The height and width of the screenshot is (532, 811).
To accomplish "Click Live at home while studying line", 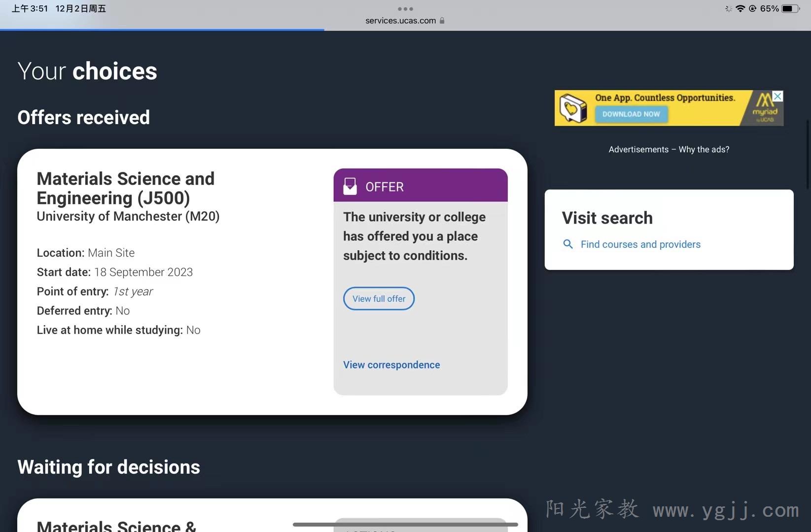I will [x=118, y=330].
